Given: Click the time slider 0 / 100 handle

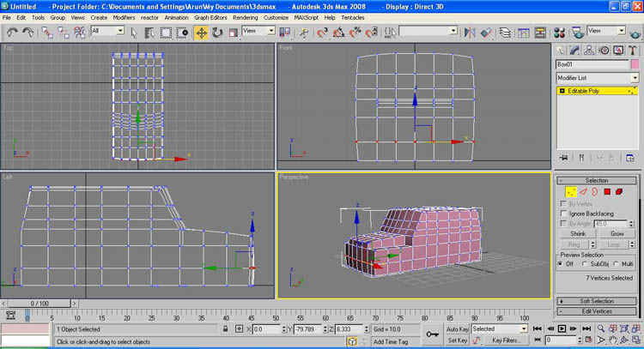Looking at the screenshot, I should (x=39, y=304).
